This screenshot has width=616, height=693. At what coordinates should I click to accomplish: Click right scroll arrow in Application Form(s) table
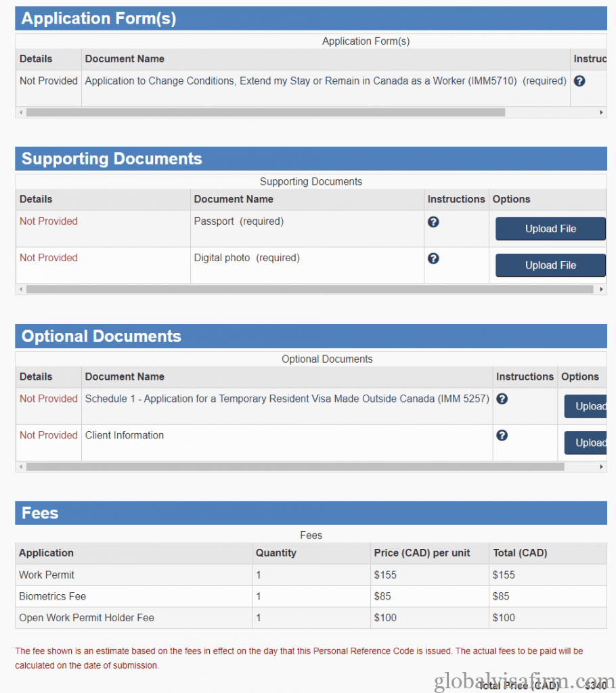601,113
